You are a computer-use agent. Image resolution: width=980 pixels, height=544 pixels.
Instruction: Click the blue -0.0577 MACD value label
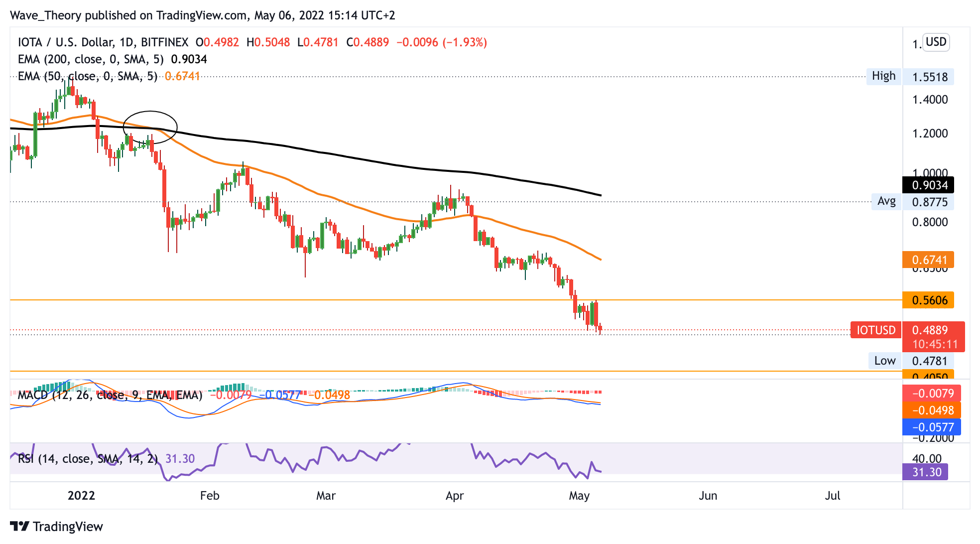coord(932,427)
